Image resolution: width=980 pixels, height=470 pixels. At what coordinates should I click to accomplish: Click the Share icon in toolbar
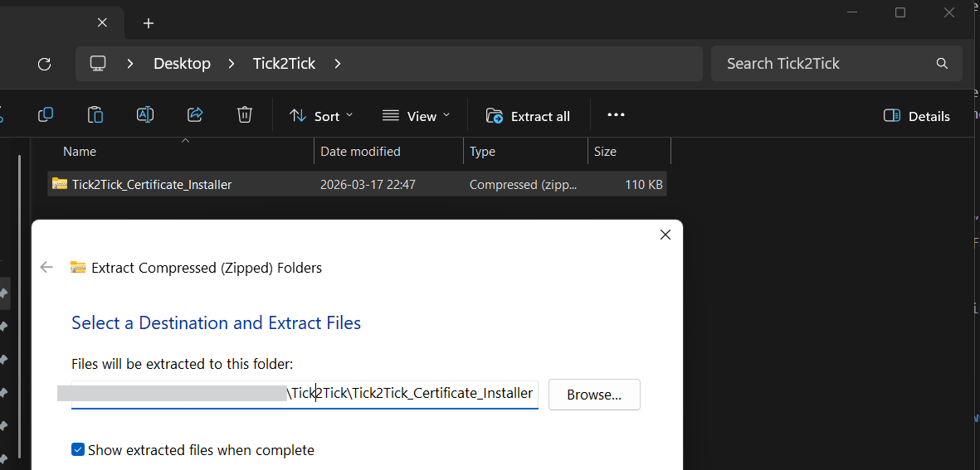tap(195, 115)
